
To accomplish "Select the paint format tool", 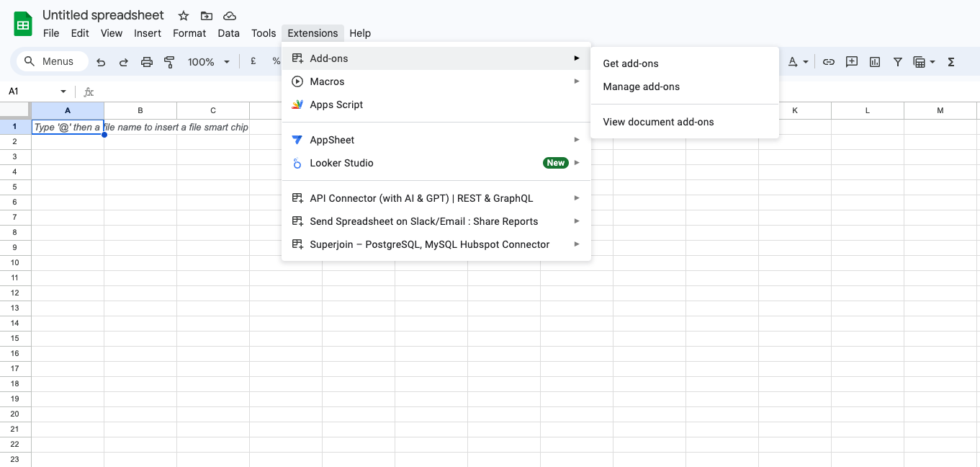I will (x=169, y=62).
